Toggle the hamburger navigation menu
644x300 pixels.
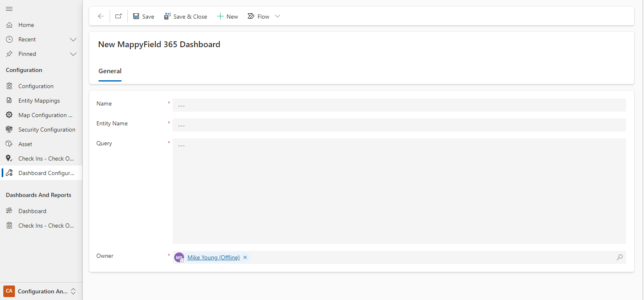pos(9,9)
